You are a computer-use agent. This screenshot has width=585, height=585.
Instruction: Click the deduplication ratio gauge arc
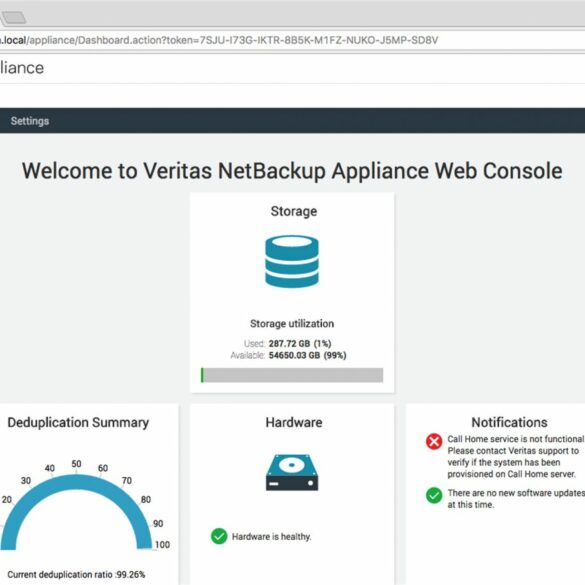(76, 512)
